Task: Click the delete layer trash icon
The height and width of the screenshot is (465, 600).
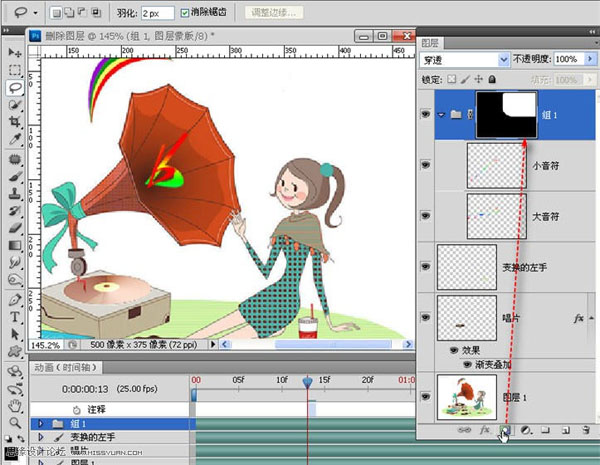Action: click(x=583, y=430)
